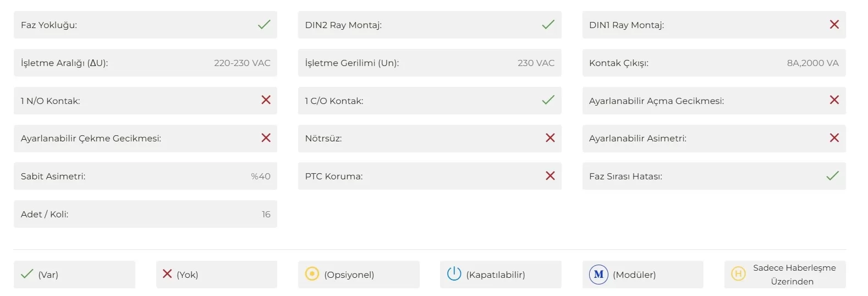This screenshot has width=868, height=296.
Task: Click the red X next to DIN1 Ray Montaj
Action: (x=834, y=25)
